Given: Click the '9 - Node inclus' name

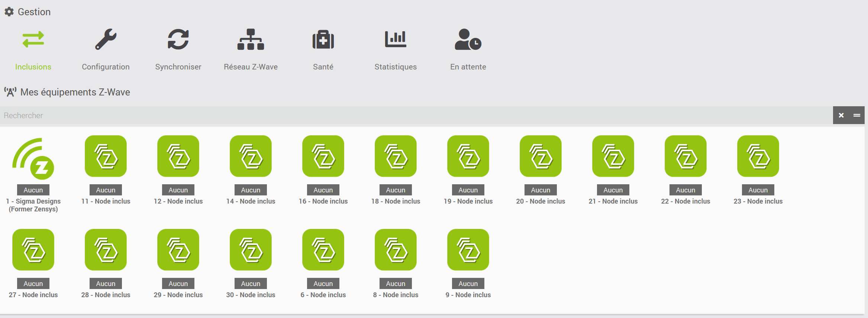Looking at the screenshot, I should [468, 295].
